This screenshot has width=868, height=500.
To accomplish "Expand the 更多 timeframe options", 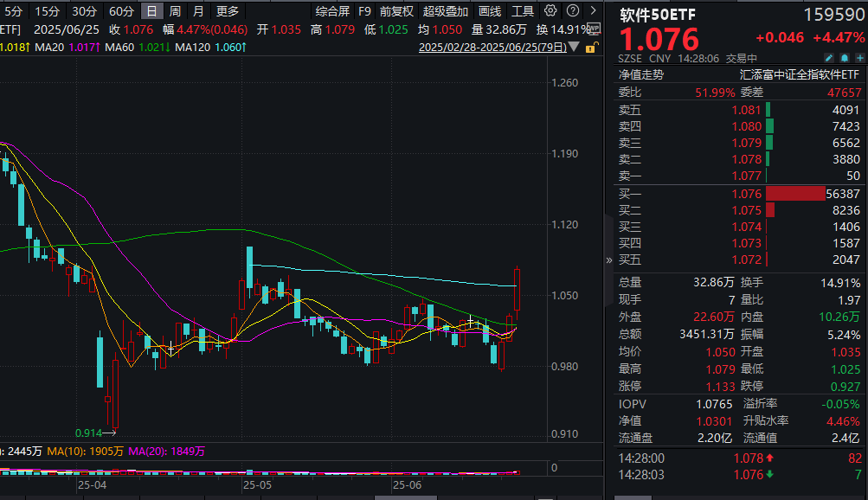I will pos(228,11).
